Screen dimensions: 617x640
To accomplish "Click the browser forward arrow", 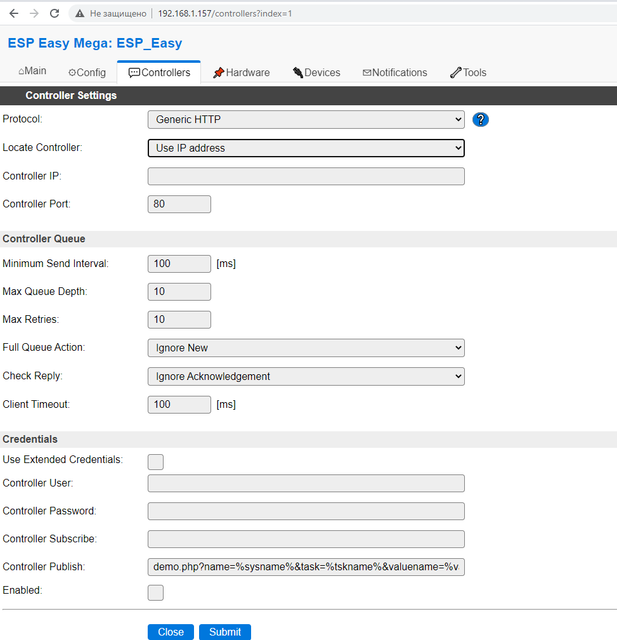I will 34,13.
